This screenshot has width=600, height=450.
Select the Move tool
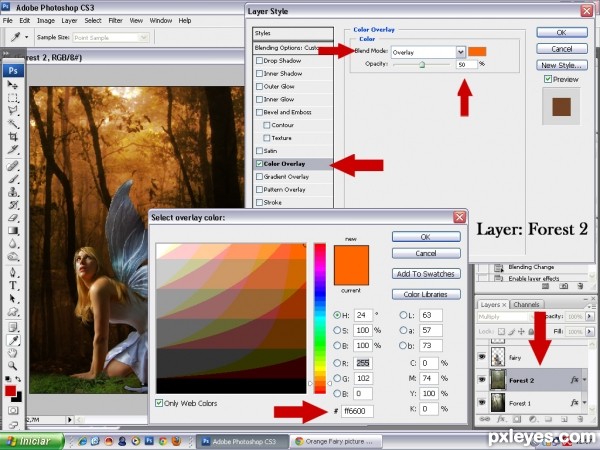tap(13, 85)
